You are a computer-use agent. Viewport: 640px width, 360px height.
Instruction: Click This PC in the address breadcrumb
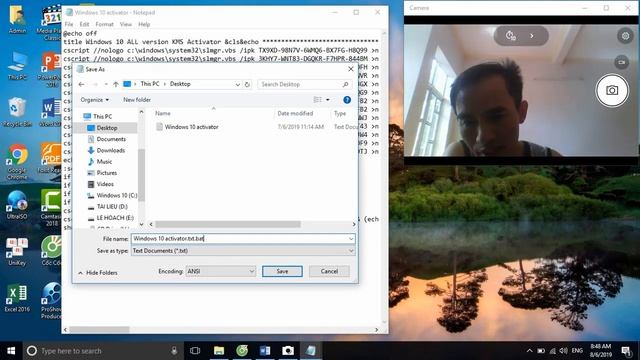point(150,84)
